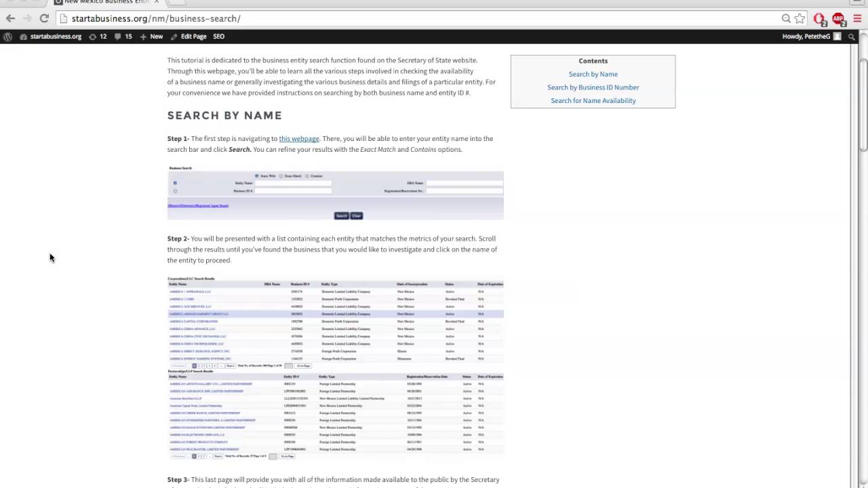Jump to Search by Name section
Screen dimensions: 868x488
(593, 75)
